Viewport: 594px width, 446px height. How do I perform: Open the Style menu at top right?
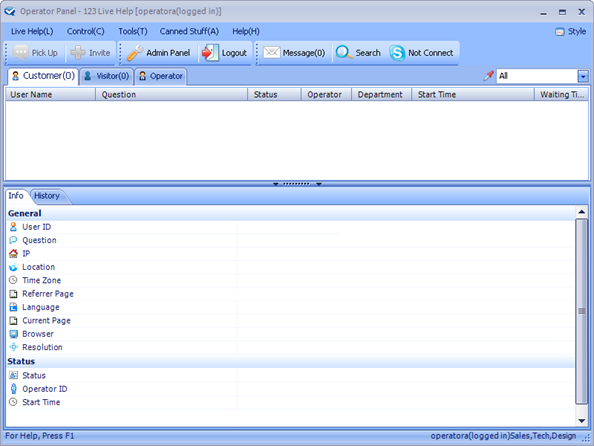571,31
